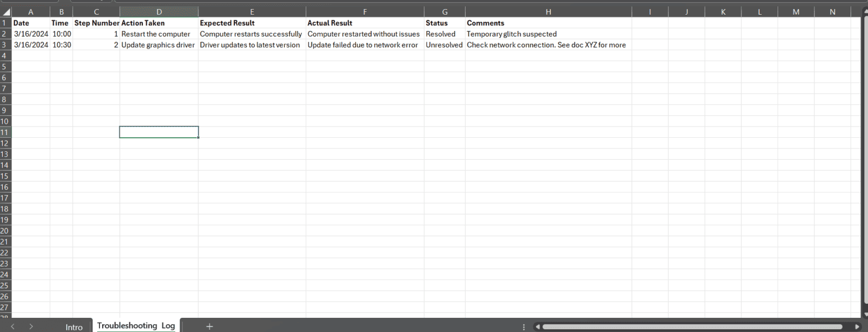Screen dimensions: 868x332
Task: Click next sheet navigation arrow
Action: point(31,326)
